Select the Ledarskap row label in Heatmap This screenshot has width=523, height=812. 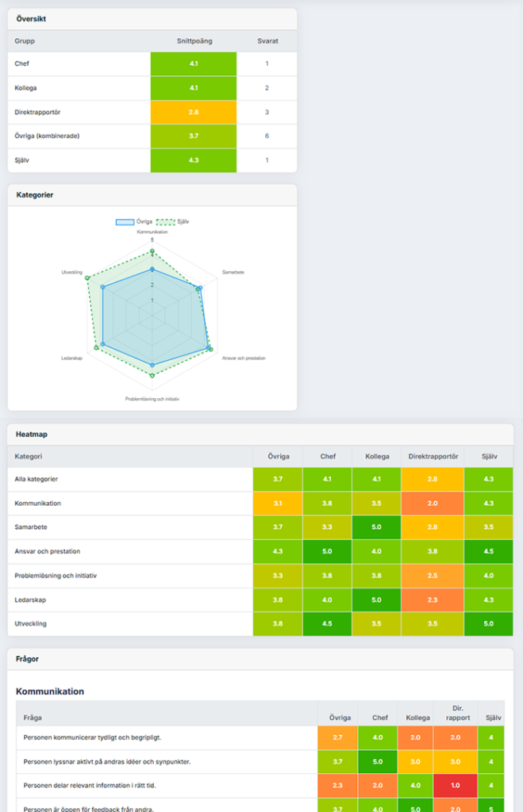32,599
